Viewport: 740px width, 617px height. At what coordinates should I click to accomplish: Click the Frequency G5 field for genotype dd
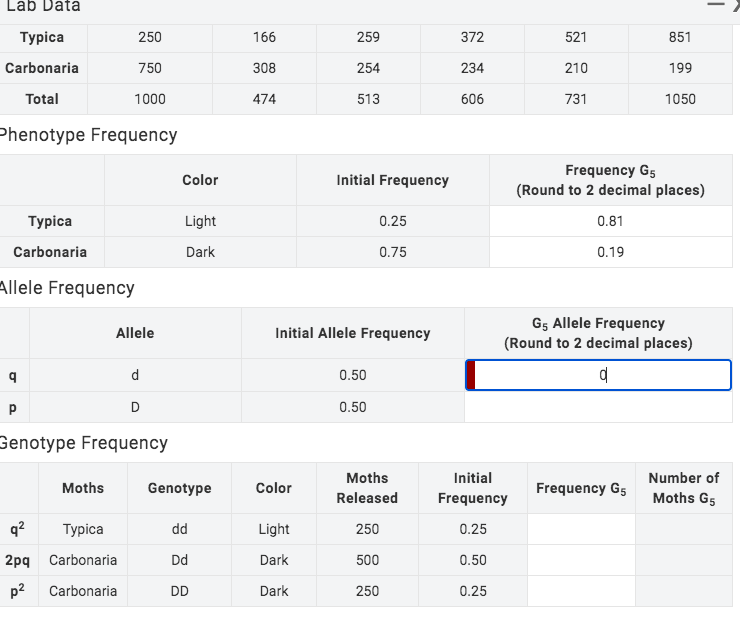tap(581, 529)
